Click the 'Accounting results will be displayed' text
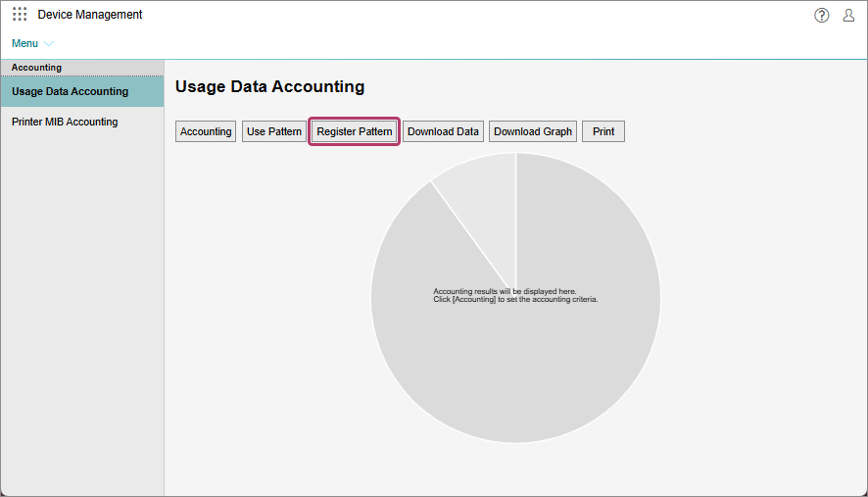Image resolution: width=868 pixels, height=497 pixels. [x=505, y=291]
